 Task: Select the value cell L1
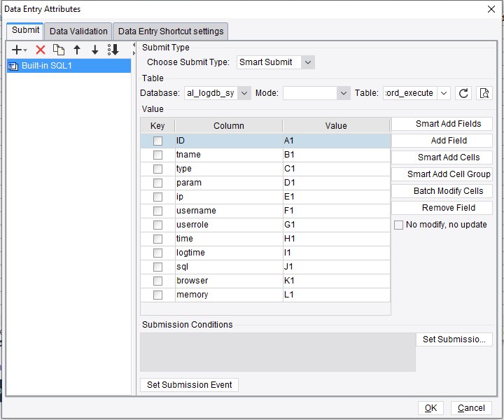tap(337, 295)
